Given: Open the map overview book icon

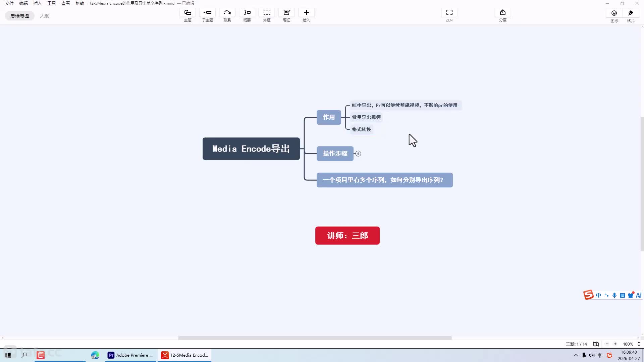Looking at the screenshot, I should 596,344.
